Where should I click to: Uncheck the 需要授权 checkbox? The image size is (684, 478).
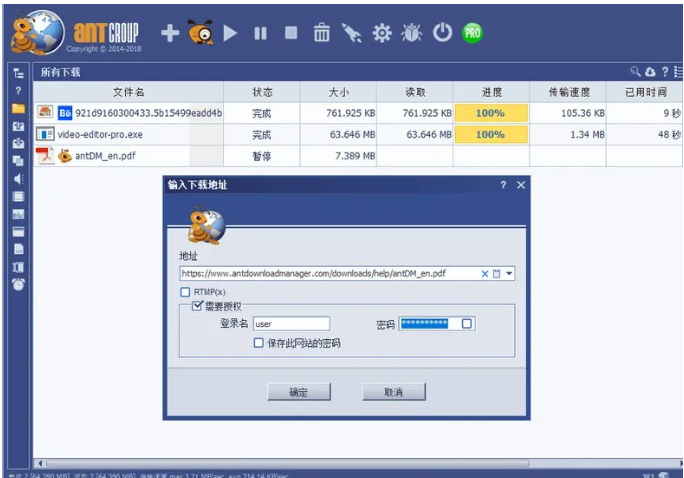(197, 305)
